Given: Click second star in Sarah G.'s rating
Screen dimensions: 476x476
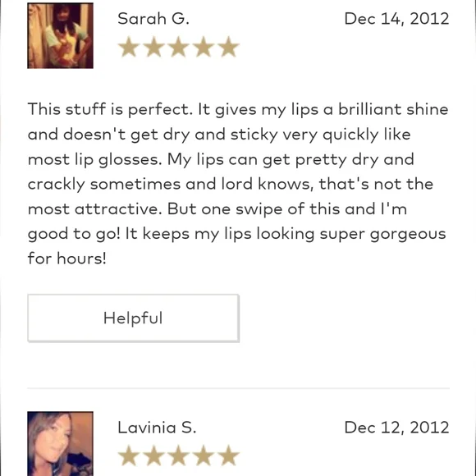Looking at the screenshot, I should (x=153, y=47).
